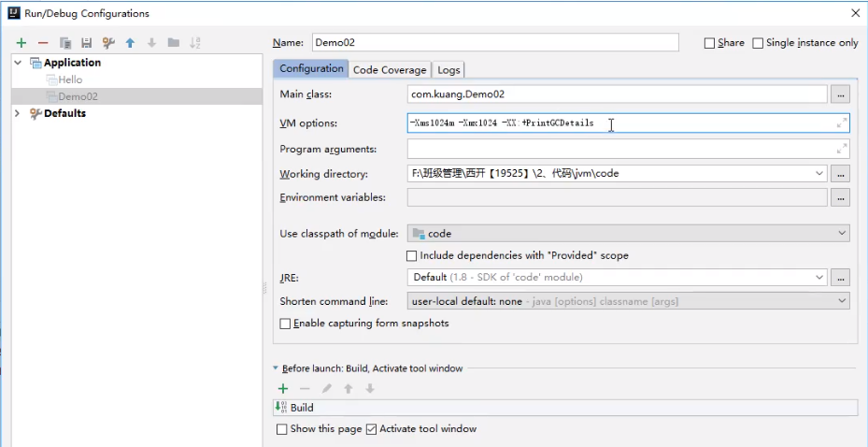Screen dimensions: 868x447
Task: Click the Main class field com.kuang.Demo02
Action: tap(618, 94)
